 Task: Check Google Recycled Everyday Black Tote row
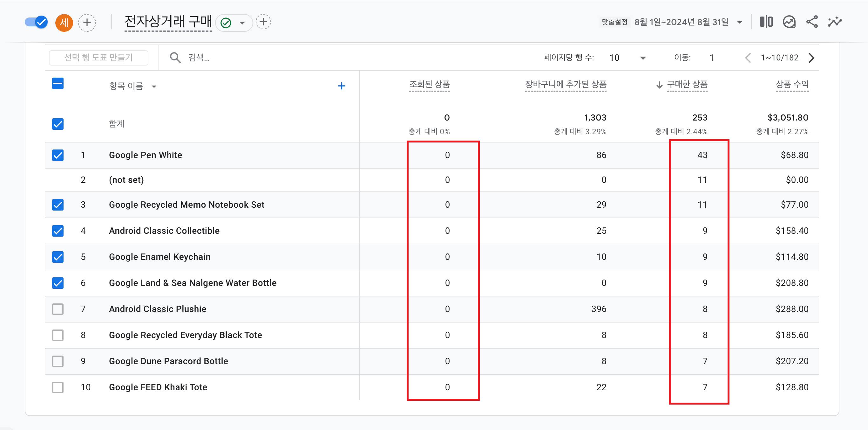58,335
